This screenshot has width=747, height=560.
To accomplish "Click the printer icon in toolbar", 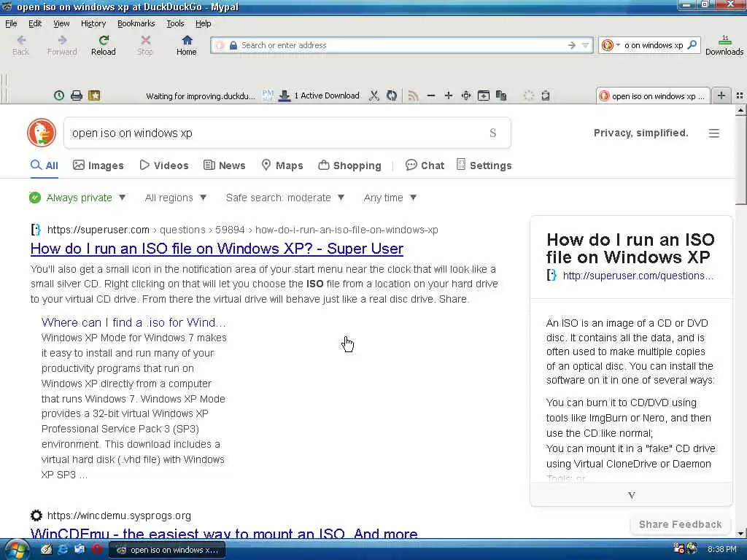I will point(77,96).
